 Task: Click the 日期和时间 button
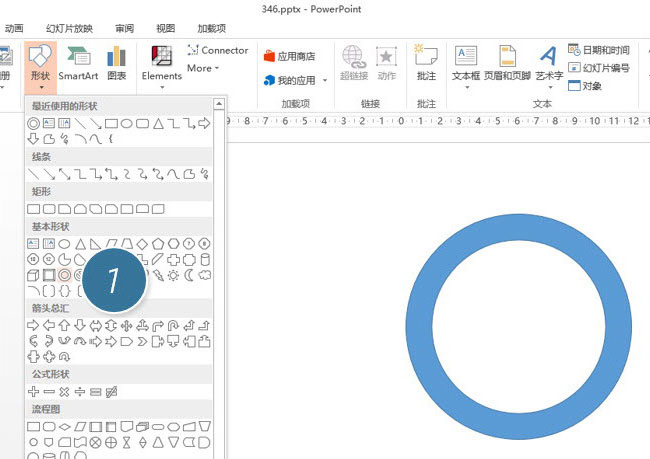(x=599, y=50)
